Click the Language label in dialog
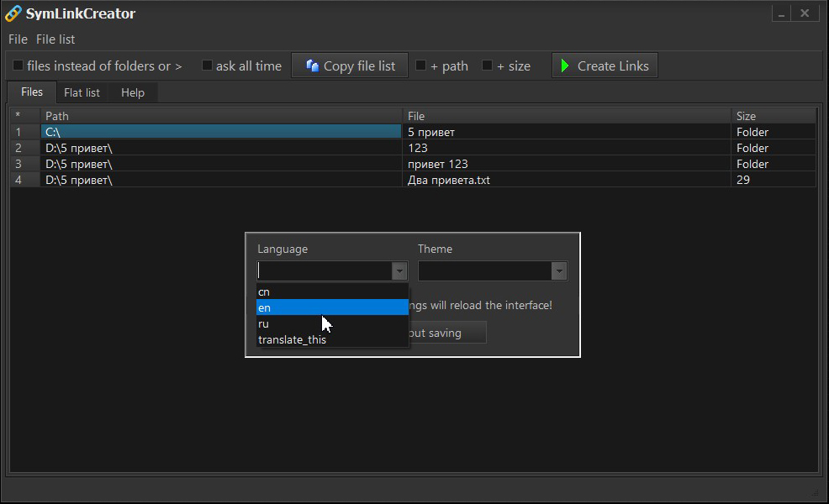Image resolution: width=829 pixels, height=504 pixels. [282, 249]
